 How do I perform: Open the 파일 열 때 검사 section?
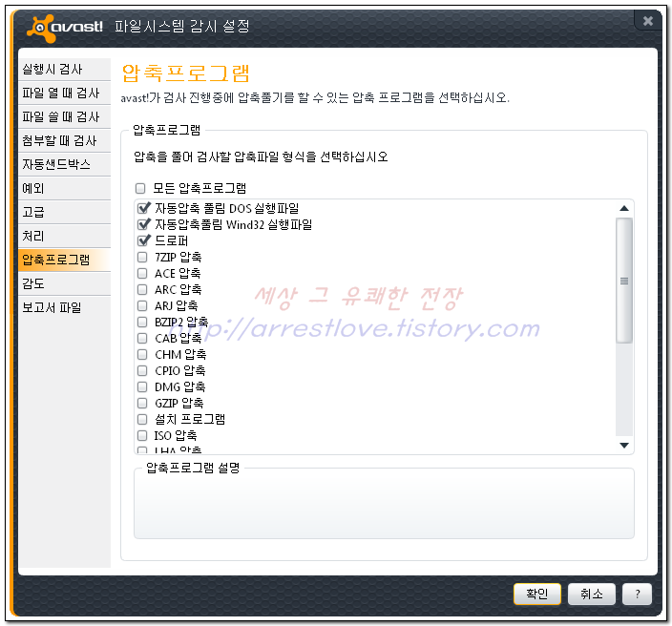click(64, 93)
